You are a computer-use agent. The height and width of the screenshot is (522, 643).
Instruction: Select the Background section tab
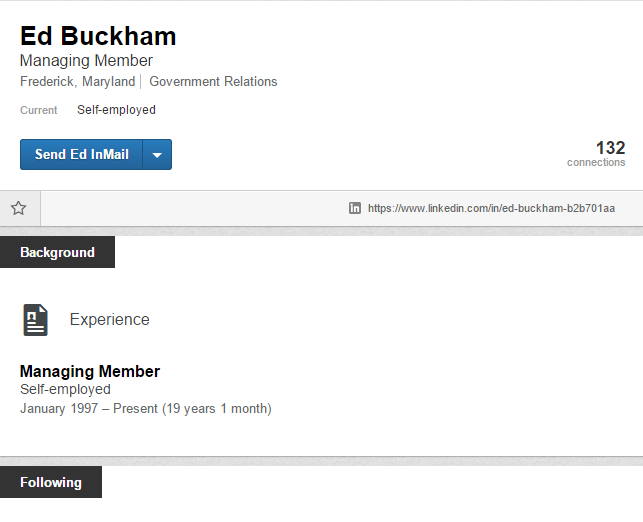pyautogui.click(x=57, y=253)
